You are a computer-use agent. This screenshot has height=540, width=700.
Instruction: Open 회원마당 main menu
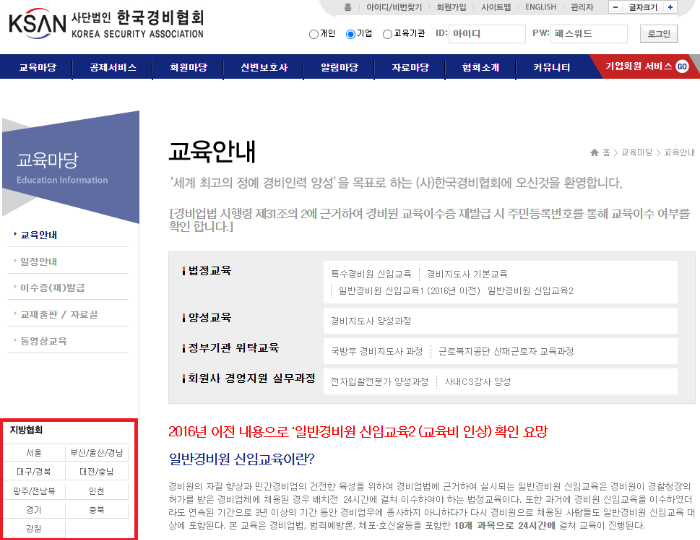(x=188, y=67)
